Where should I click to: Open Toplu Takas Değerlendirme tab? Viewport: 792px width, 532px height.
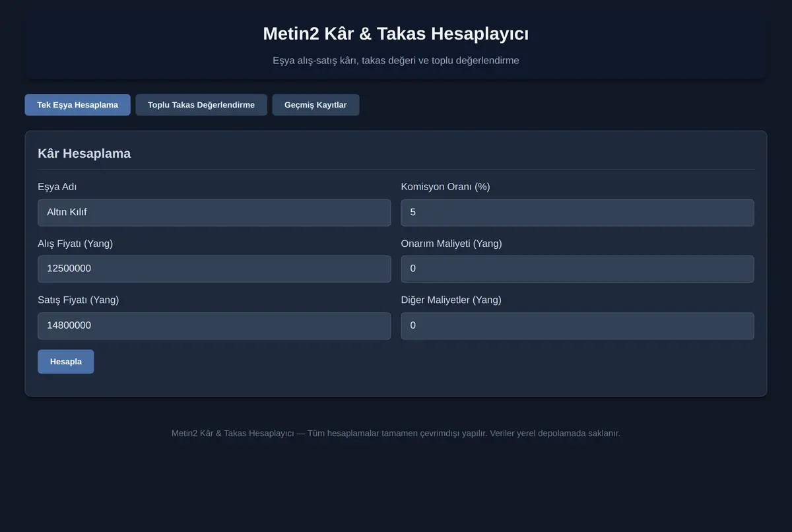point(201,105)
